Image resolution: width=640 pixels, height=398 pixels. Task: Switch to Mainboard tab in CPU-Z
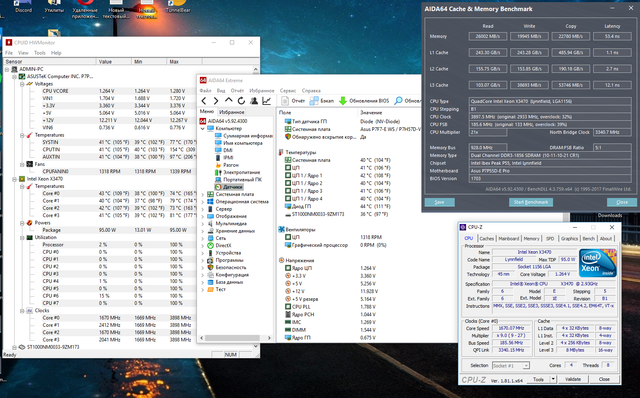tap(509, 238)
